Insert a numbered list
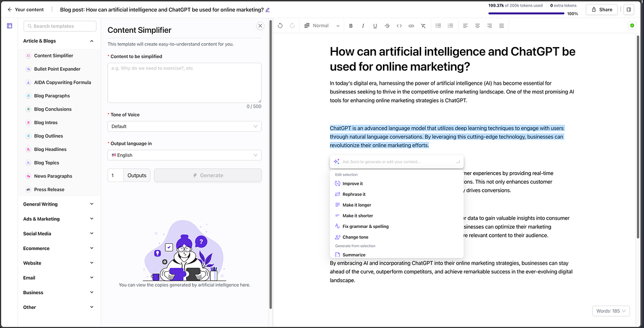The image size is (644, 328). tap(450, 26)
